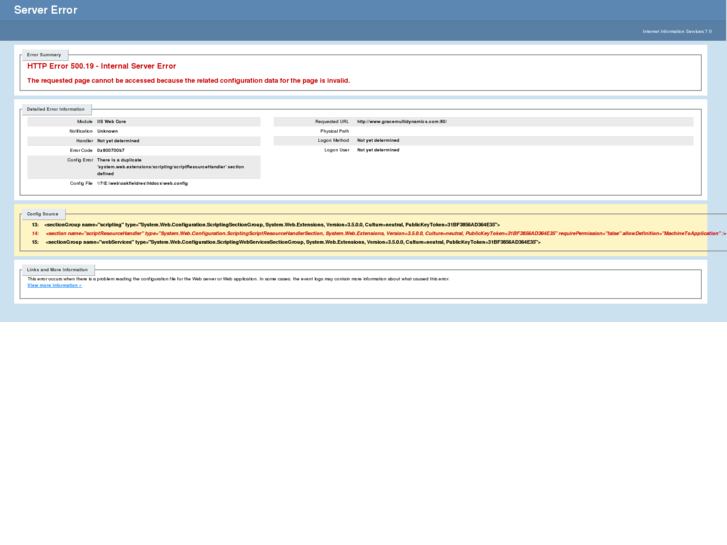Click the 'Unknown' notification value
Viewport: 727px width, 545px height.
107,131
